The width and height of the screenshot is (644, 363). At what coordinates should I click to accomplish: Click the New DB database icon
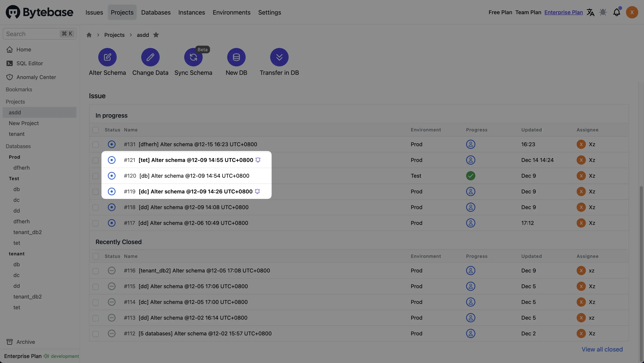236,57
